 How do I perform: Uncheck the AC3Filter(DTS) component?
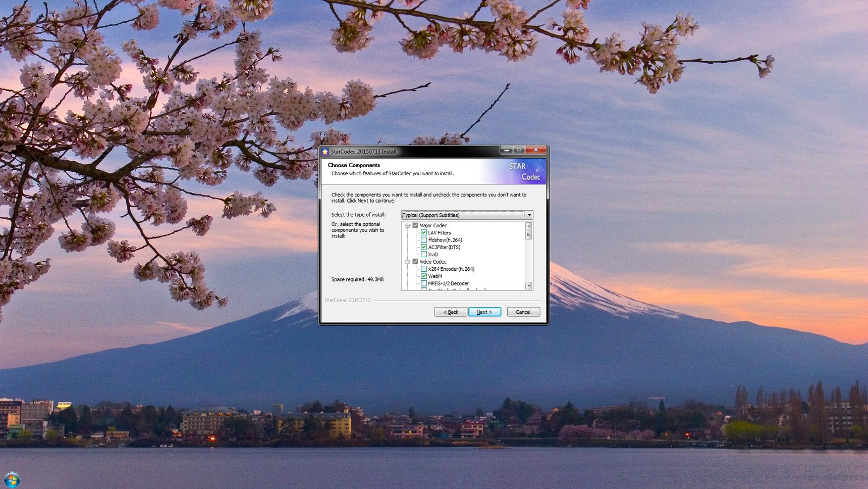(424, 248)
